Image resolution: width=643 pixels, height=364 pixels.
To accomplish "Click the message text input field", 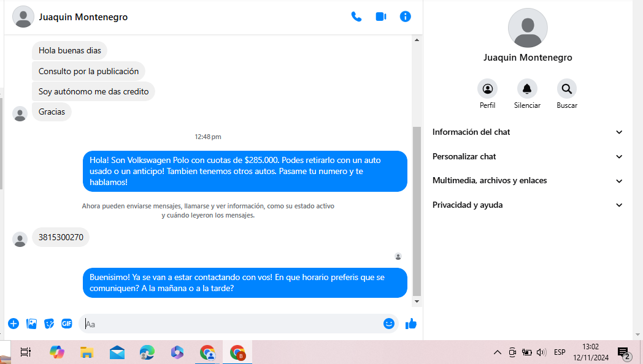I will click(233, 324).
